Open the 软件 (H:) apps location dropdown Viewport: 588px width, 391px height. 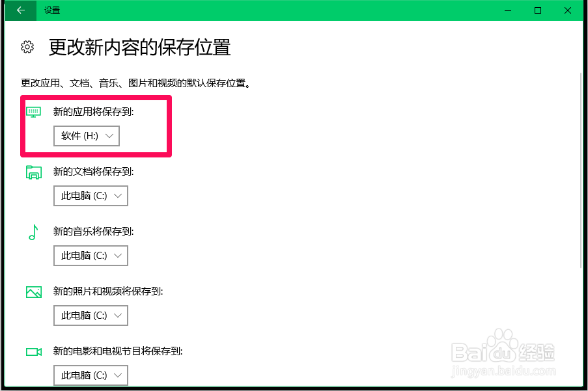(87, 135)
